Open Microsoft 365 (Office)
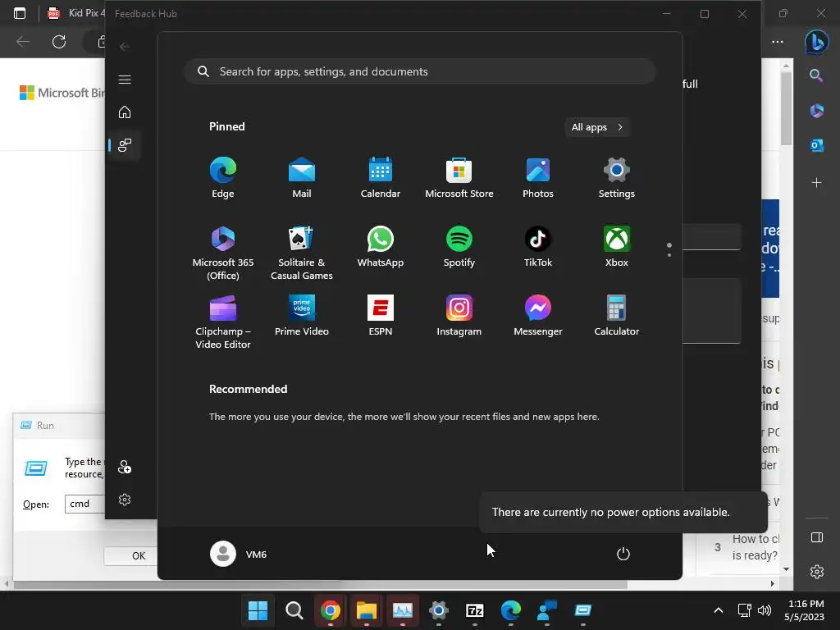840x630 pixels. (223, 253)
